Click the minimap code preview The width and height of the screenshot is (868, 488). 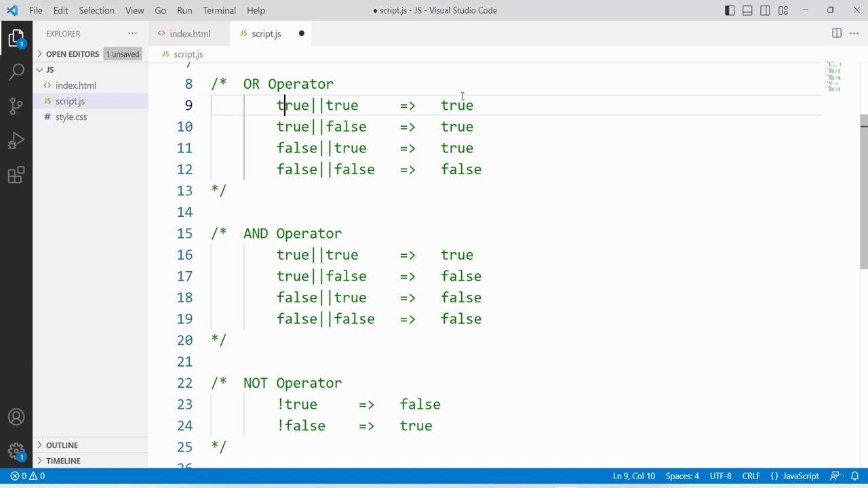tap(833, 77)
